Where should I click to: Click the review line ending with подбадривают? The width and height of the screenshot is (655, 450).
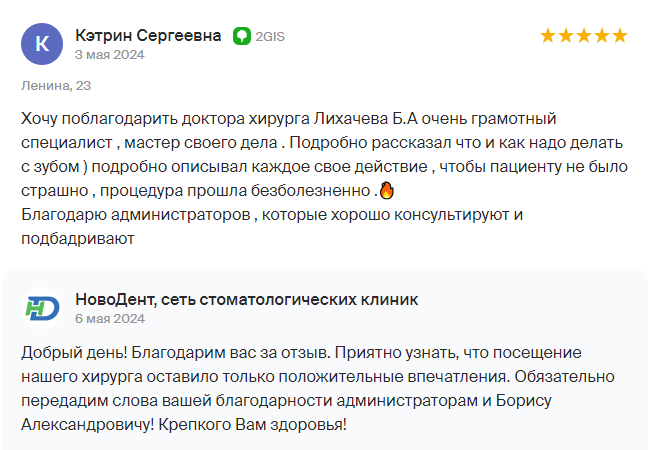coord(78,239)
